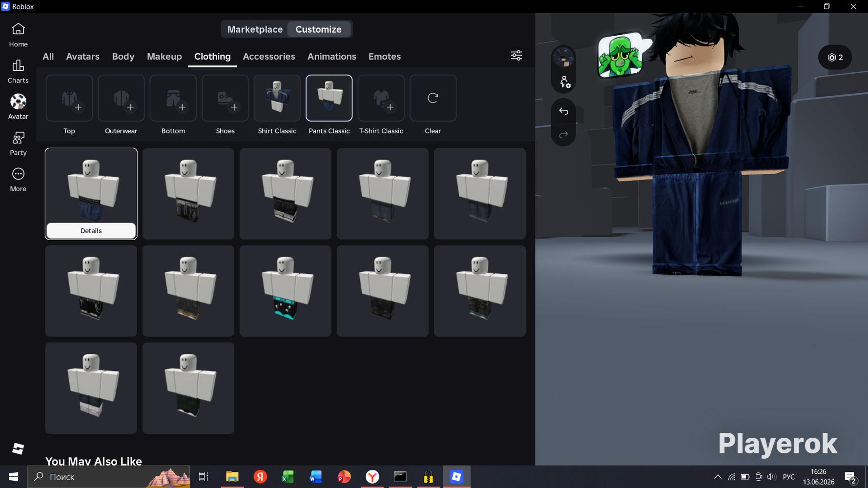Select the Clothing category tab
This screenshot has width=868, height=488.
(212, 57)
